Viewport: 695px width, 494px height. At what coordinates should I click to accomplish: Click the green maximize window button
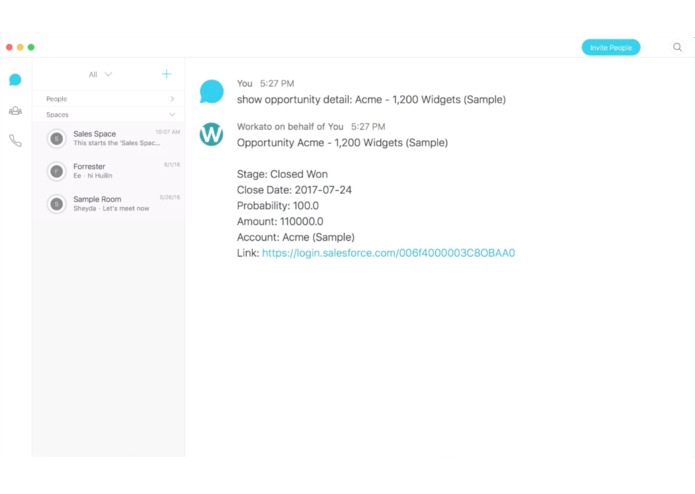31,47
